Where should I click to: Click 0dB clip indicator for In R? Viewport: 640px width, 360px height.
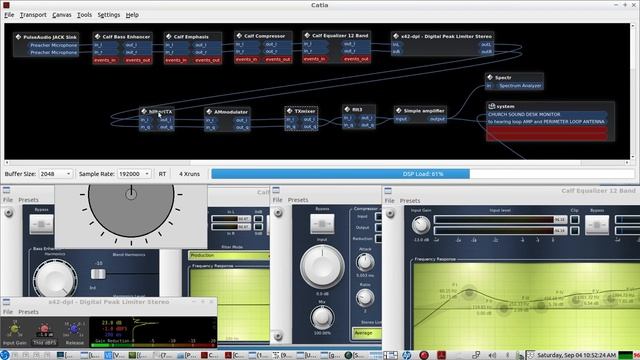coord(258,227)
